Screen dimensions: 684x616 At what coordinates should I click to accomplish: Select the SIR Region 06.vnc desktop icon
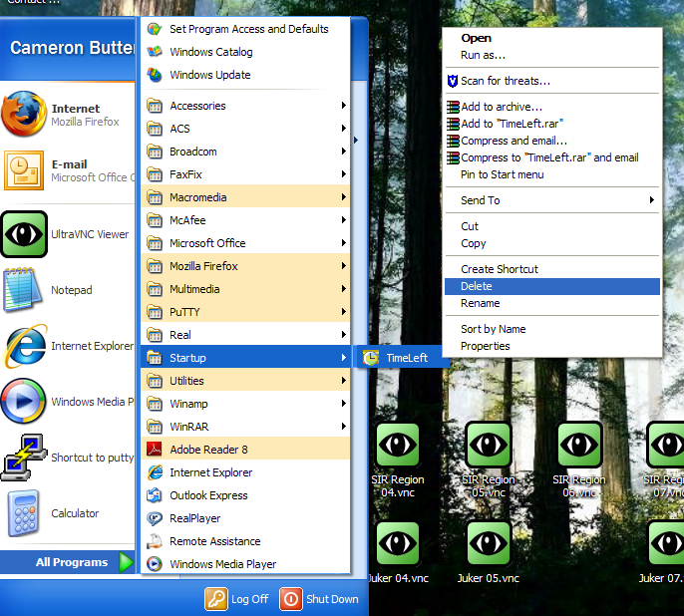(579, 461)
